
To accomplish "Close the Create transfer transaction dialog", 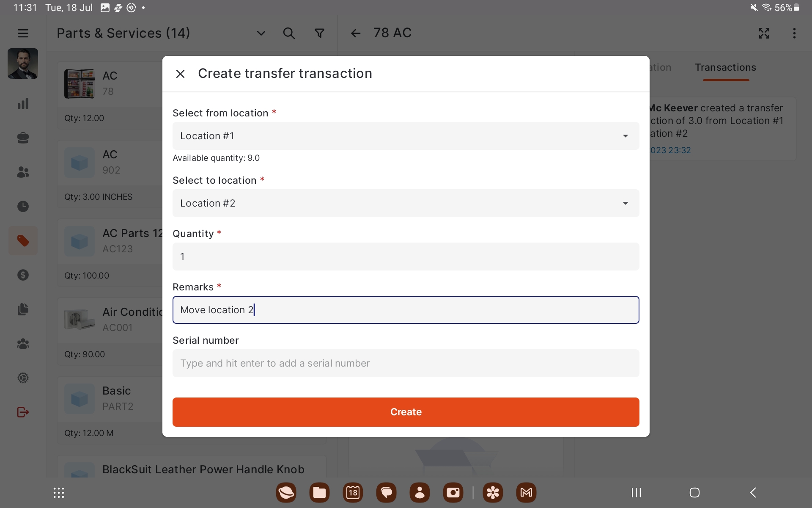I will [180, 74].
